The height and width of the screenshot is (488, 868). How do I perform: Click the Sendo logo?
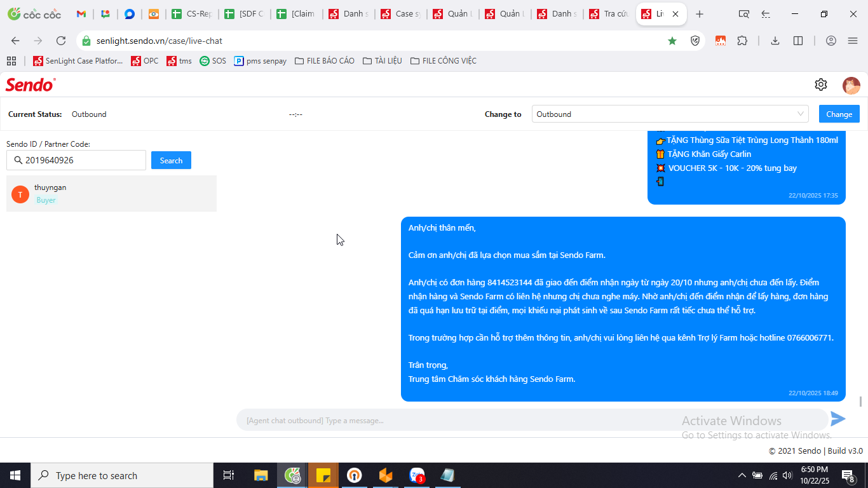(31, 85)
